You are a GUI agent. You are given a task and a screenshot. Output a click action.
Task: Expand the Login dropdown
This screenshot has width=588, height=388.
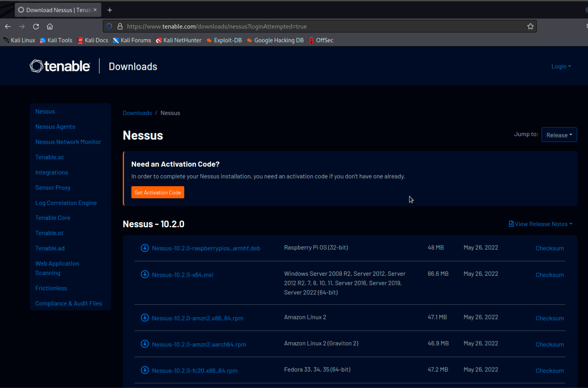(561, 67)
